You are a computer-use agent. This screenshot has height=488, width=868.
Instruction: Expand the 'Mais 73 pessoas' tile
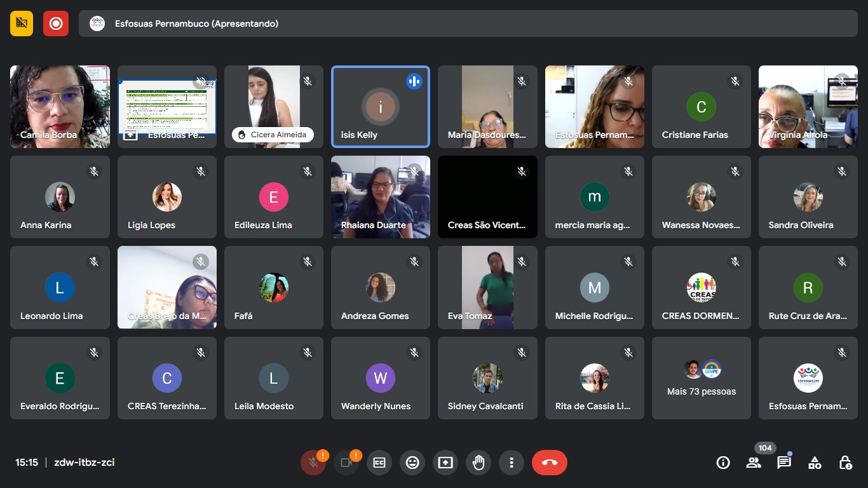[x=701, y=379]
